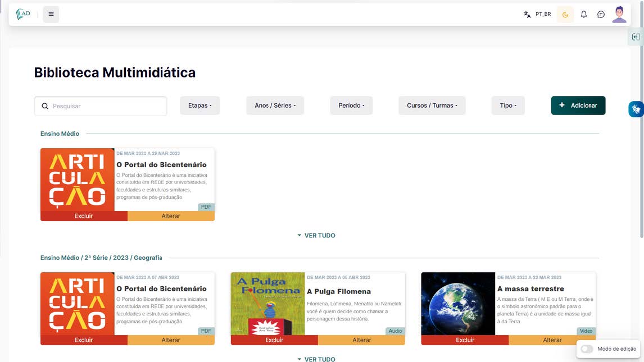
Task: Click the AD logo icon
Action: click(23, 14)
